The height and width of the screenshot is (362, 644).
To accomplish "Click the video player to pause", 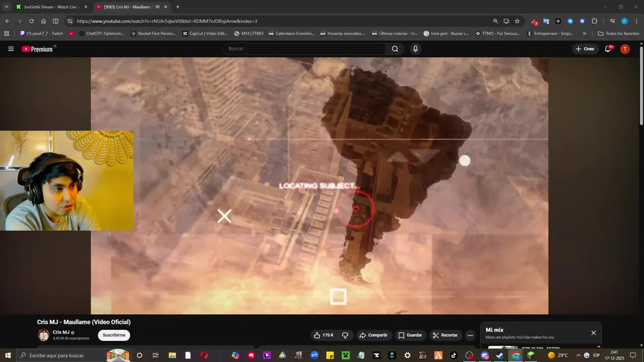I will pyautogui.click(x=319, y=186).
